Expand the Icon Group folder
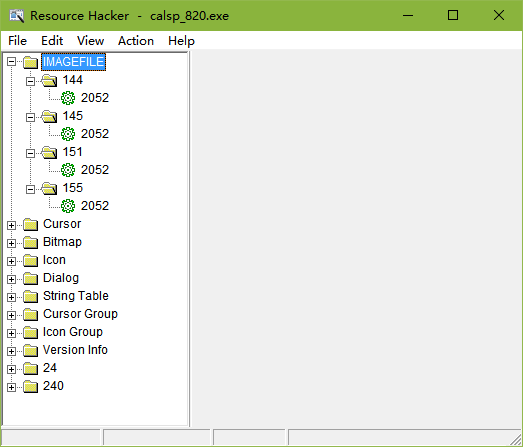This screenshot has height=447, width=523. click(11, 333)
